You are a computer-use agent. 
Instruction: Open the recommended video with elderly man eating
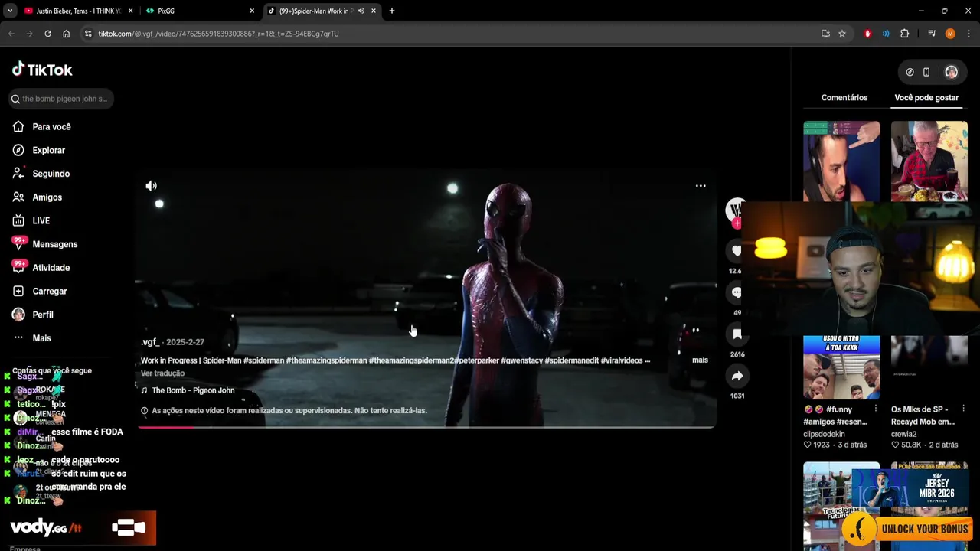[929, 161]
